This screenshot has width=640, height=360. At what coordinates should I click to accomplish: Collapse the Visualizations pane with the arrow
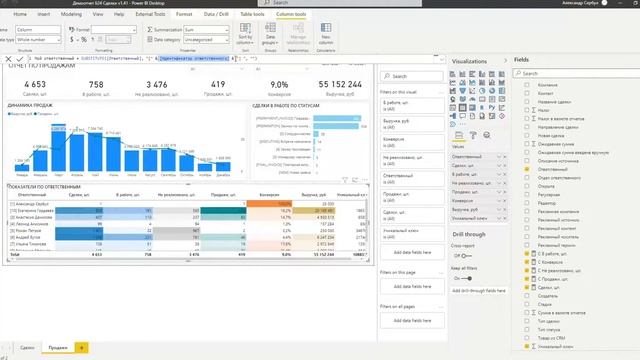tap(505, 60)
